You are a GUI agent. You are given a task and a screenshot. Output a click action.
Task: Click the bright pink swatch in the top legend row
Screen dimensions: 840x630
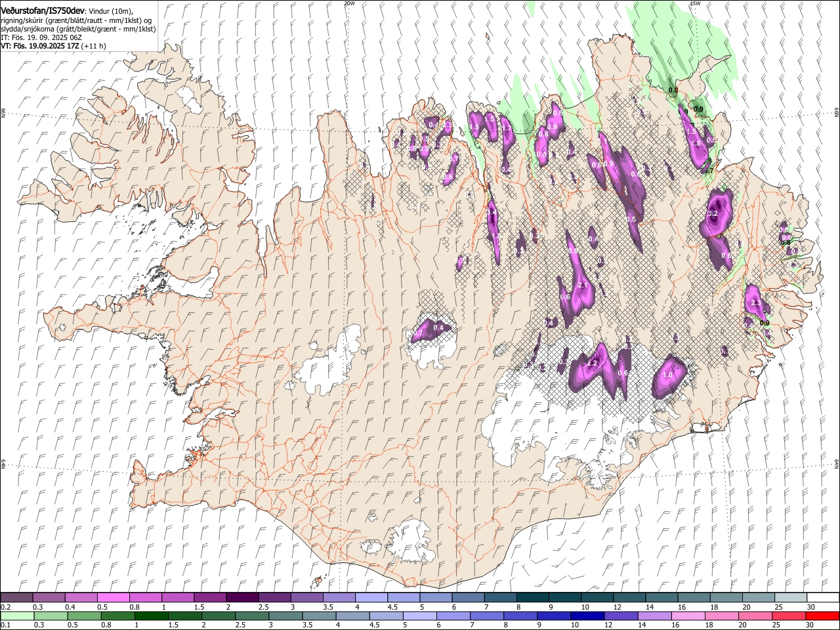[x=114, y=597]
